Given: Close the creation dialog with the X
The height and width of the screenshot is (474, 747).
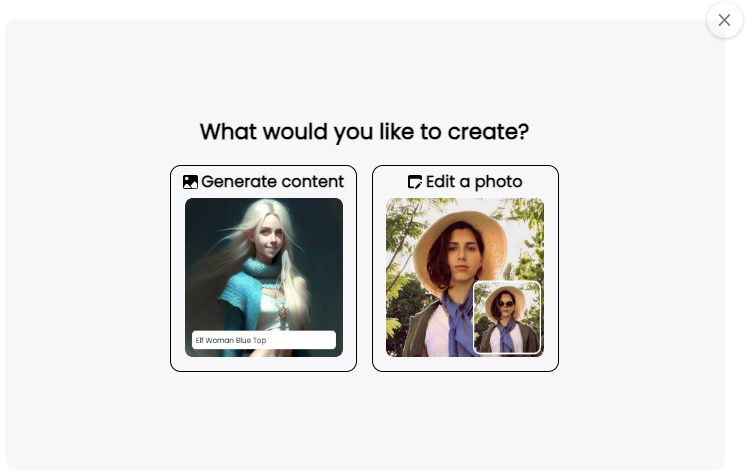Looking at the screenshot, I should (x=725, y=20).
